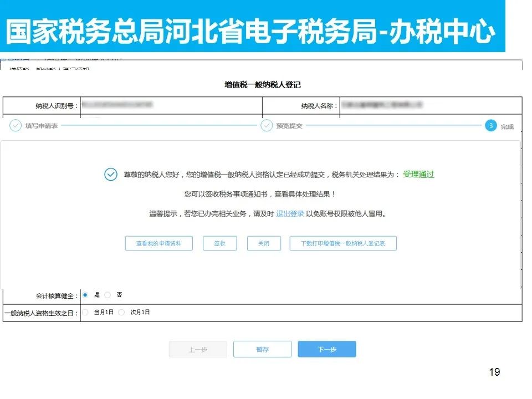Image resolution: width=532 pixels, height=399 pixels.
Task: Click the 纳税人识别号 value field
Action: [171, 105]
